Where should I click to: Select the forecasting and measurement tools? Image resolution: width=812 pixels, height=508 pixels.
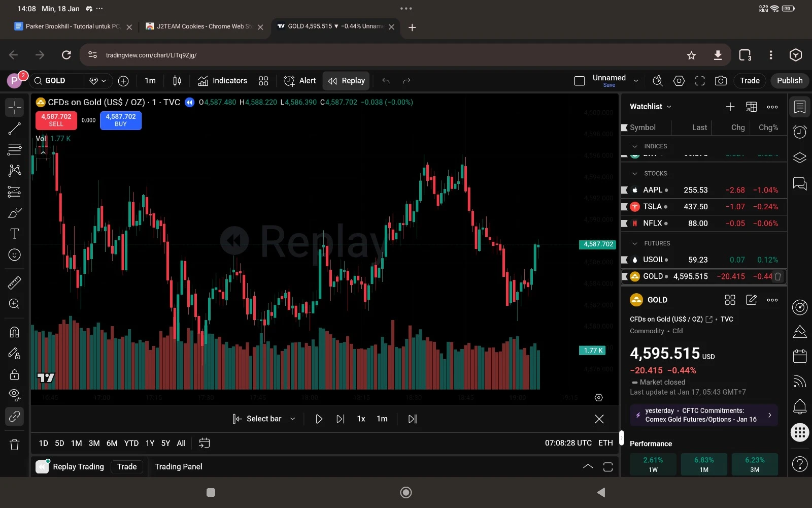tap(15, 192)
